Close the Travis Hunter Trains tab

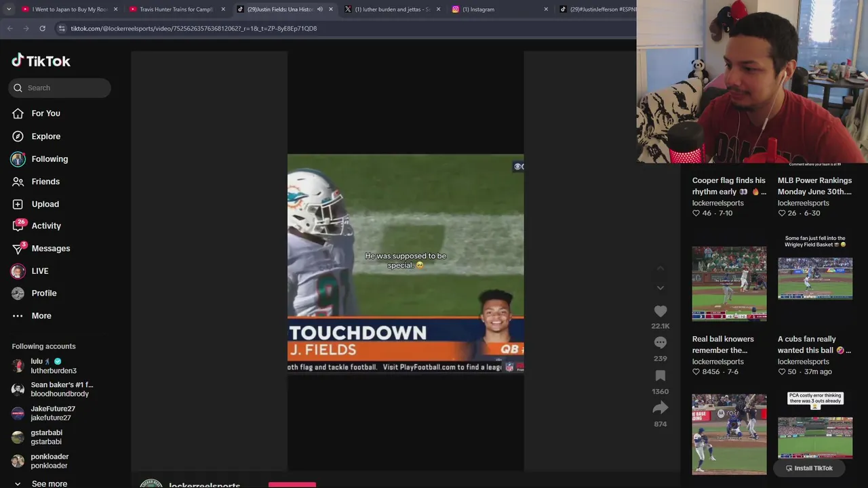point(223,9)
